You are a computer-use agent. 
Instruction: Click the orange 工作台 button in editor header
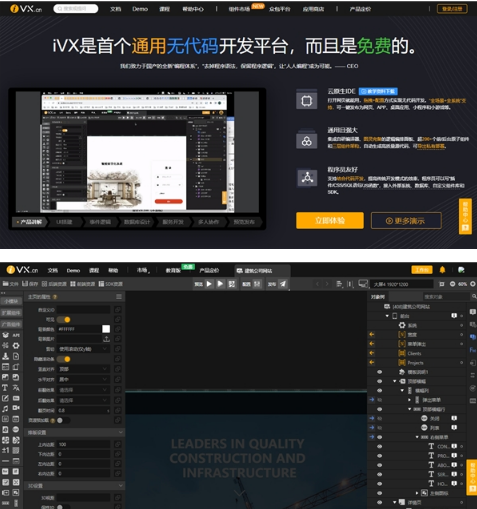(422, 270)
